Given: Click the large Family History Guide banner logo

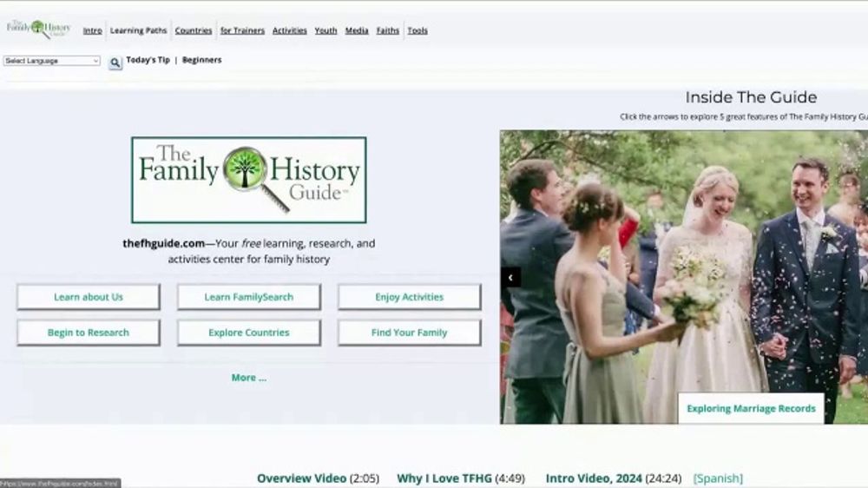Looking at the screenshot, I should click(248, 180).
